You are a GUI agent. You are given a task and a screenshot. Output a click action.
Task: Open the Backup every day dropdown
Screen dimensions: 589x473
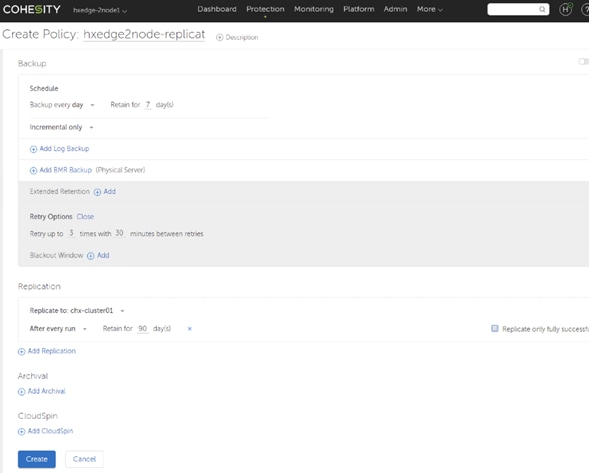click(62, 105)
